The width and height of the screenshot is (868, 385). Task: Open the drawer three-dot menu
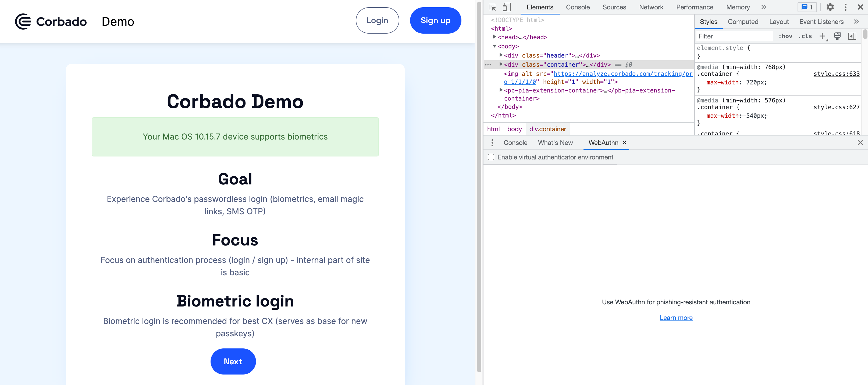[492, 143]
